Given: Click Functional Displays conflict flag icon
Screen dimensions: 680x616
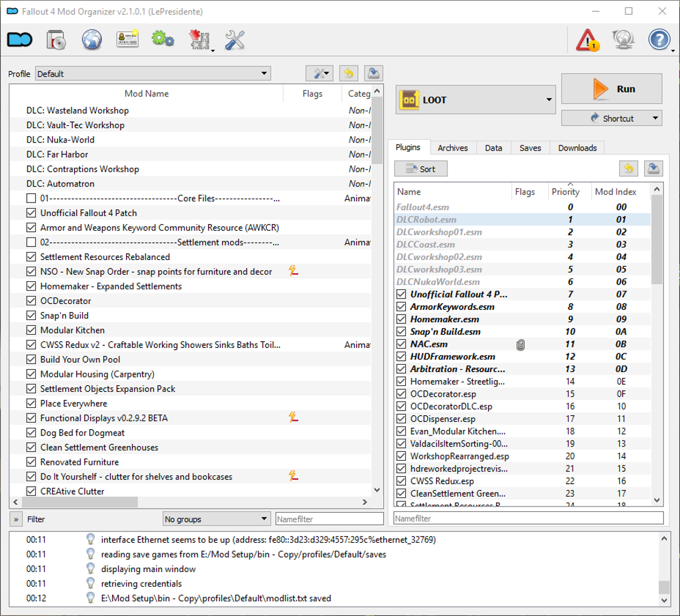Looking at the screenshot, I should click(x=293, y=417).
